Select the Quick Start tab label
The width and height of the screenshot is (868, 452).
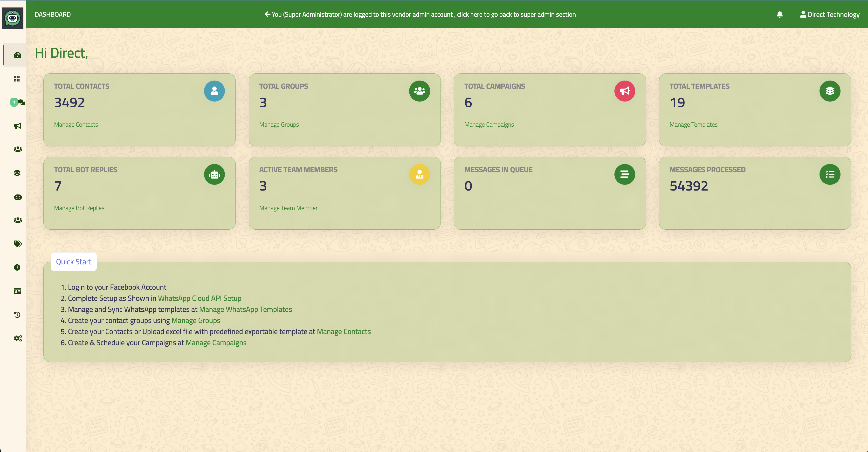[x=73, y=262]
